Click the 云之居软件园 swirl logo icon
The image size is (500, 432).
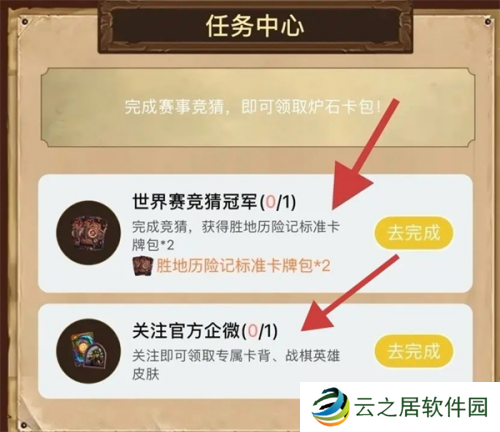[x=331, y=406]
